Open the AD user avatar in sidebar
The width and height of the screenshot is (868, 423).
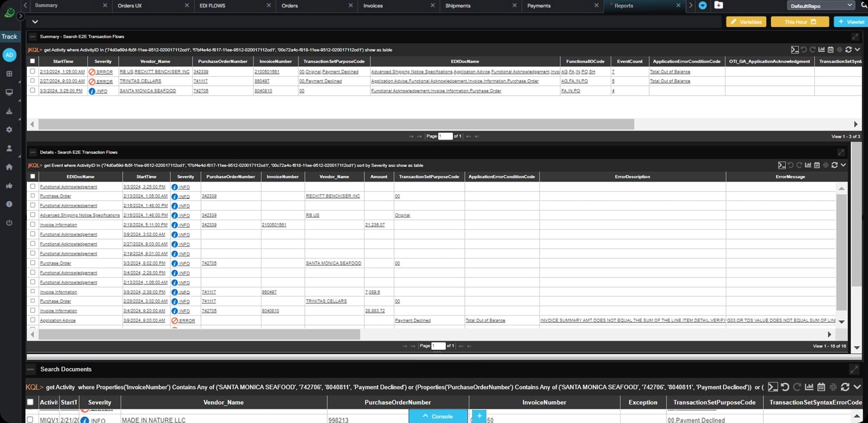pos(9,55)
